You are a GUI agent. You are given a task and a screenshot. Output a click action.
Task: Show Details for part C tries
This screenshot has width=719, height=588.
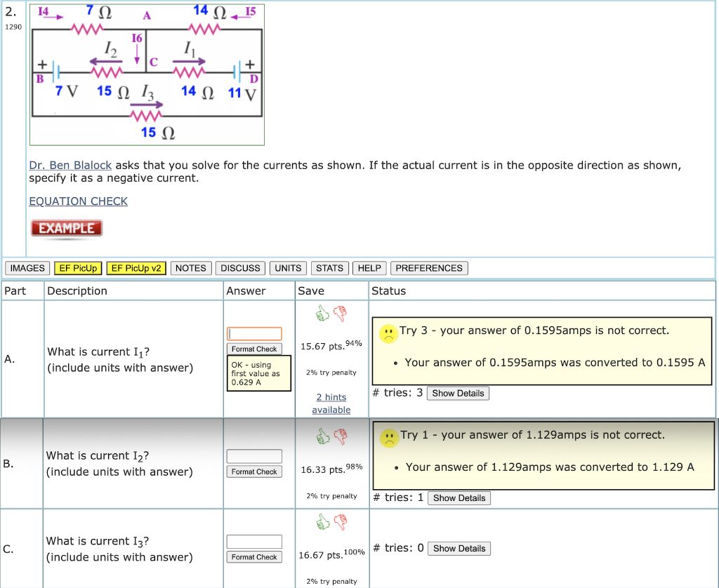point(459,549)
